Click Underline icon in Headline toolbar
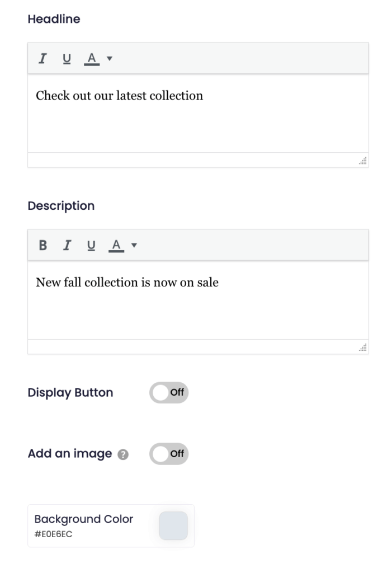392x573 pixels. (x=67, y=58)
